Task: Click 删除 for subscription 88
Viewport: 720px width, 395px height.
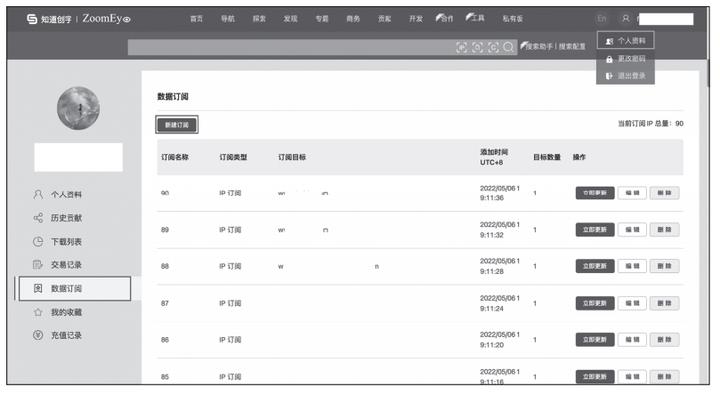Action: 664,266
